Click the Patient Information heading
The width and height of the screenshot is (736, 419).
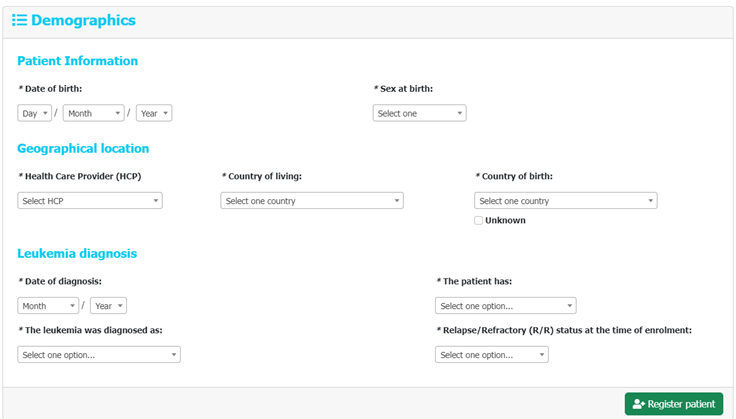click(x=77, y=61)
